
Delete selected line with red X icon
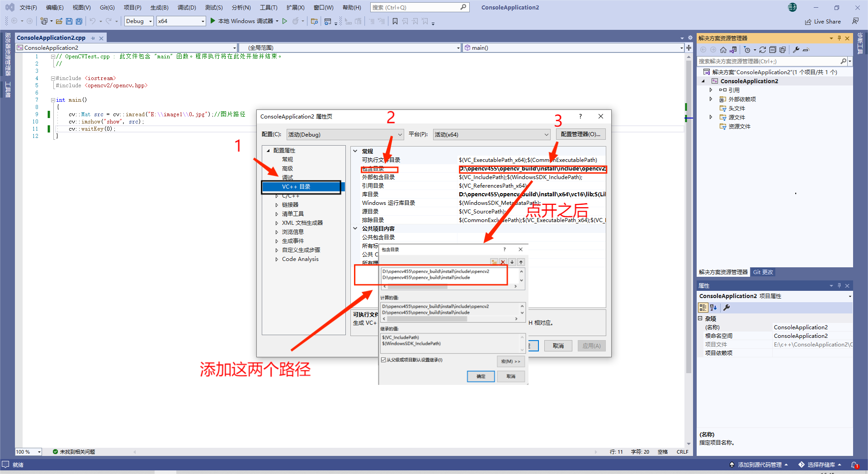[x=503, y=262]
